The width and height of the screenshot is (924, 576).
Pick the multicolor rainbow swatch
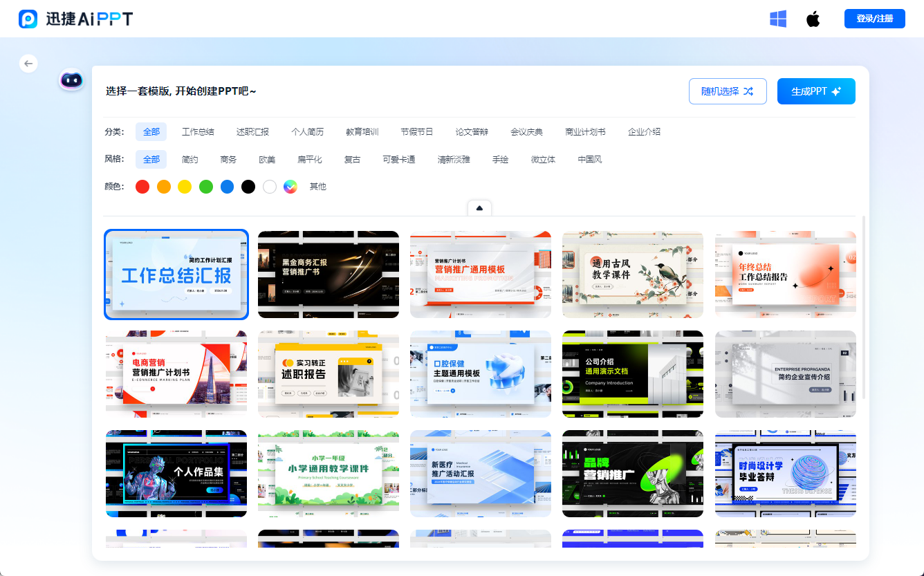(x=290, y=187)
